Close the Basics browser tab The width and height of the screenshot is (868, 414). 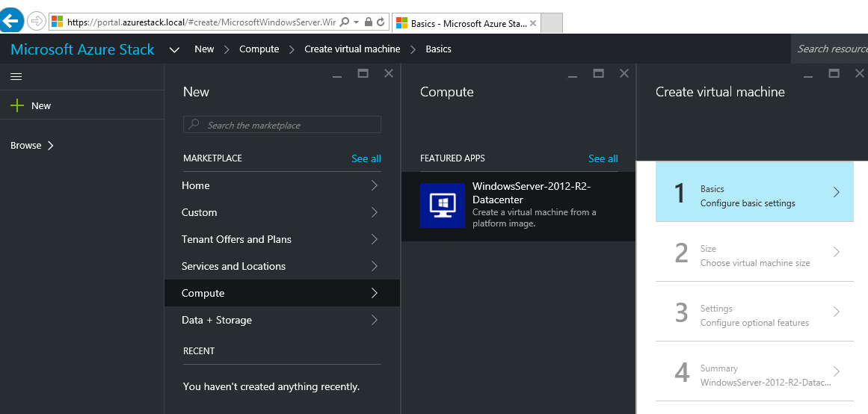pyautogui.click(x=532, y=23)
